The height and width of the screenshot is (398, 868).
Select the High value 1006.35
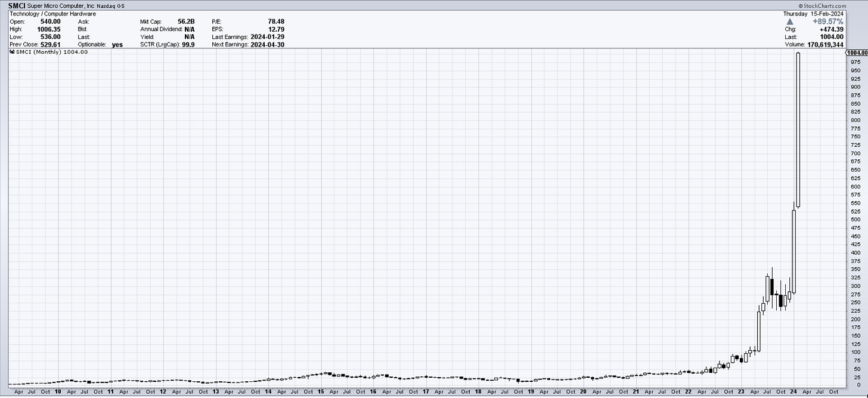click(49, 29)
